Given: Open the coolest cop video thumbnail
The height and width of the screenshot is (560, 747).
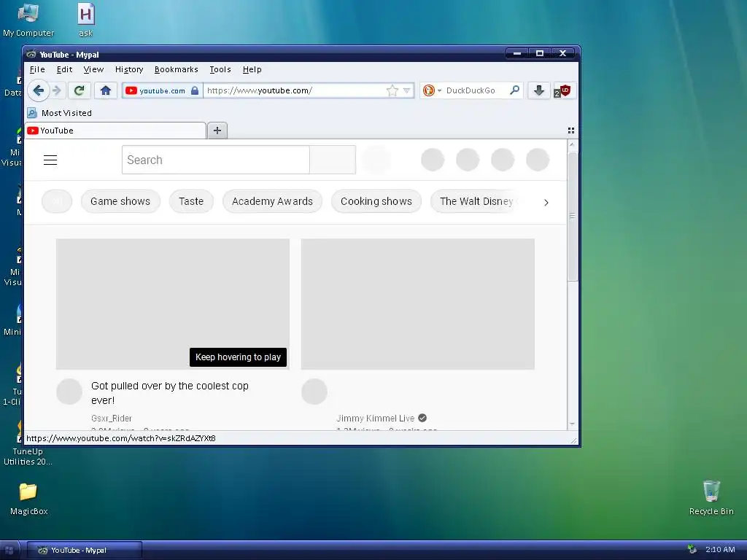Looking at the screenshot, I should [x=172, y=304].
